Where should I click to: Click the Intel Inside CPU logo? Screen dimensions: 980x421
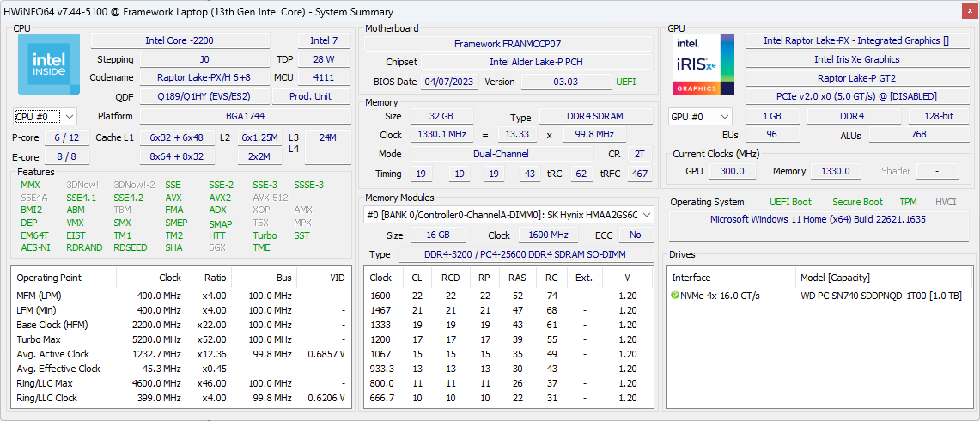tap(49, 64)
